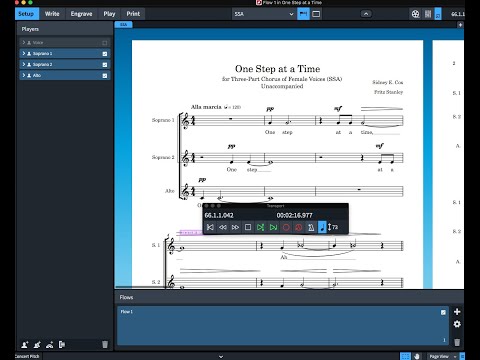
Task: Click the 66.1.1.042 position display
Action: point(219,215)
